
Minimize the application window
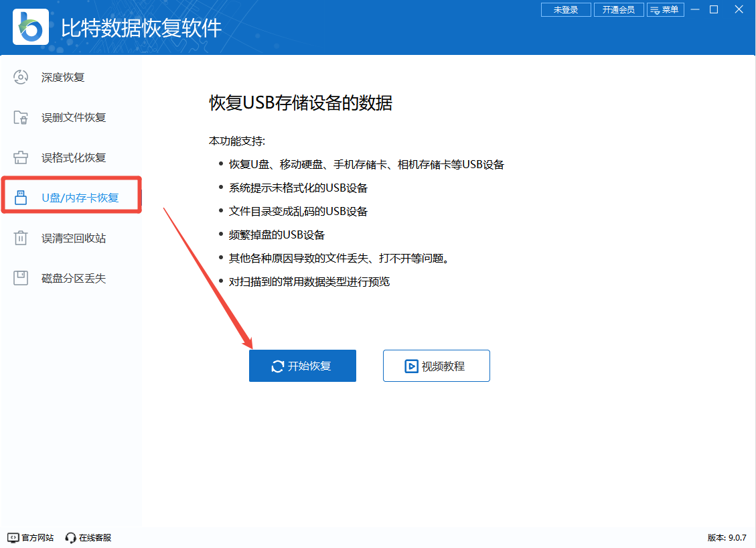click(695, 9)
